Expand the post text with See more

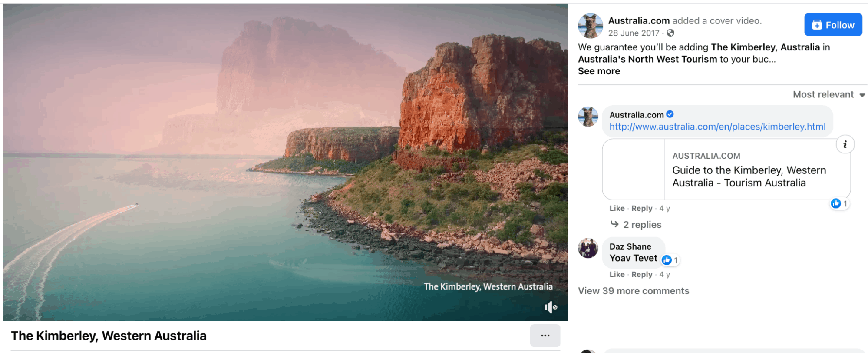tap(599, 71)
